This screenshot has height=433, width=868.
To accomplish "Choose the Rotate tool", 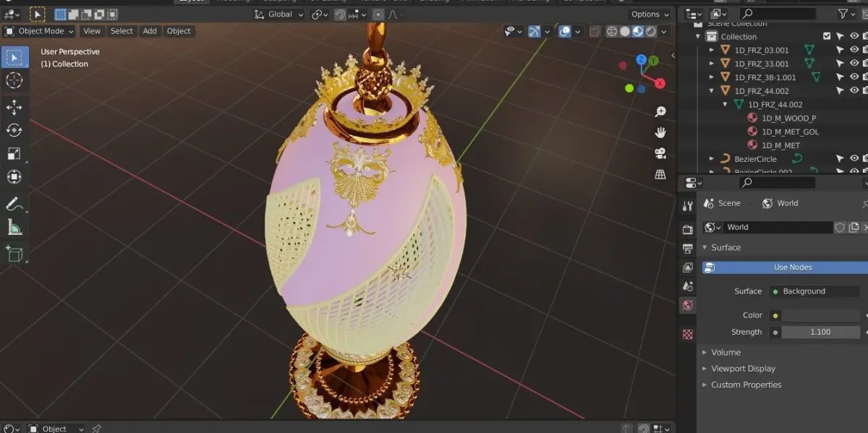I will [x=14, y=130].
